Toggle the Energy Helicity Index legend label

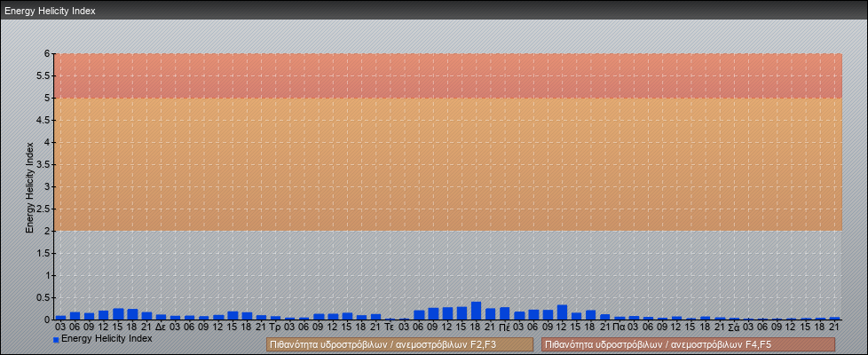107,338
